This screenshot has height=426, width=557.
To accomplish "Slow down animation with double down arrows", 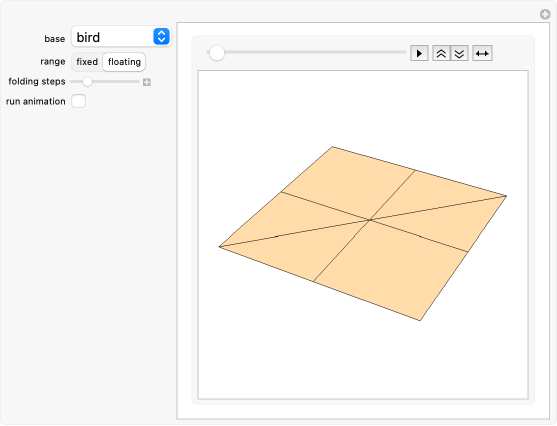I will 459,54.
